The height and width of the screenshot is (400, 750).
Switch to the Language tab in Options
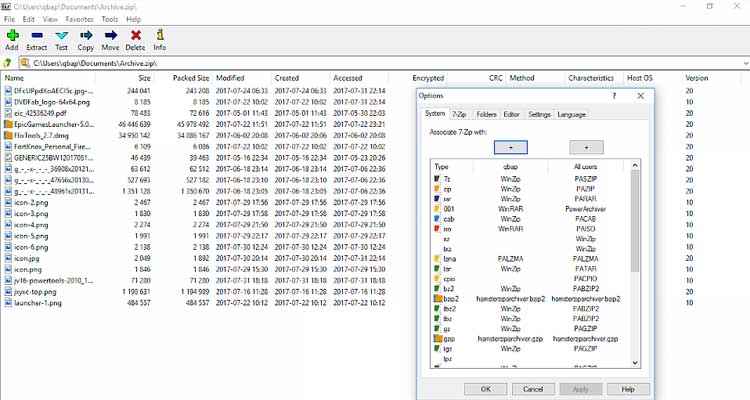[572, 114]
